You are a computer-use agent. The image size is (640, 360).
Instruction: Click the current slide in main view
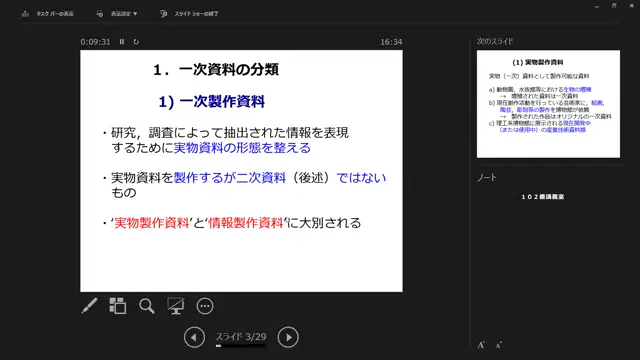coord(241,171)
